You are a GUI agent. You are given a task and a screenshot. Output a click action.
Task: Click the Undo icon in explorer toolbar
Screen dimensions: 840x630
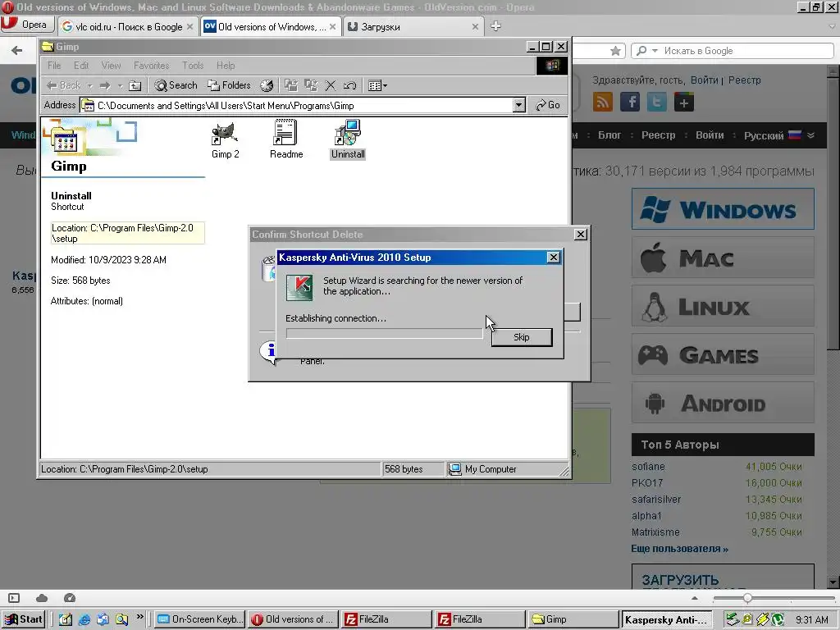[x=349, y=85]
